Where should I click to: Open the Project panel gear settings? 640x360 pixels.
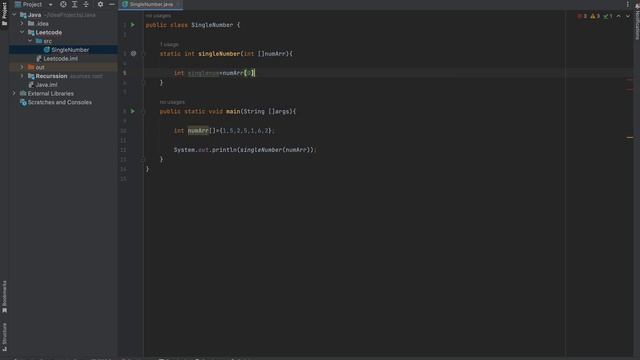tap(100, 4)
